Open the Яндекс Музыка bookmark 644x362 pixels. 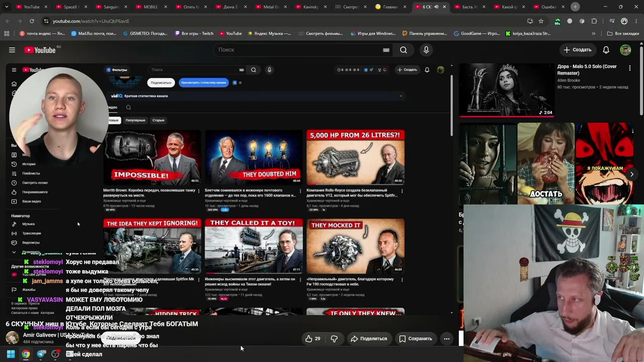pos(270,34)
